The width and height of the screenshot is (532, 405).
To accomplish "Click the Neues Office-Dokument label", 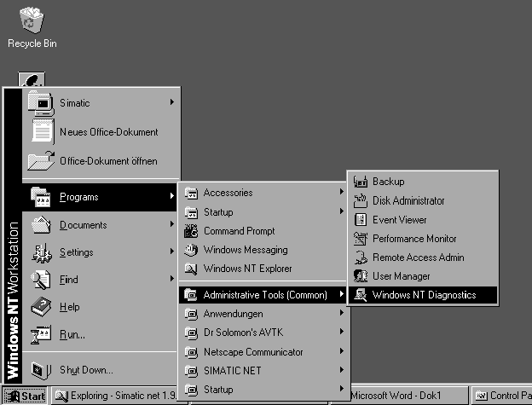I will (109, 132).
